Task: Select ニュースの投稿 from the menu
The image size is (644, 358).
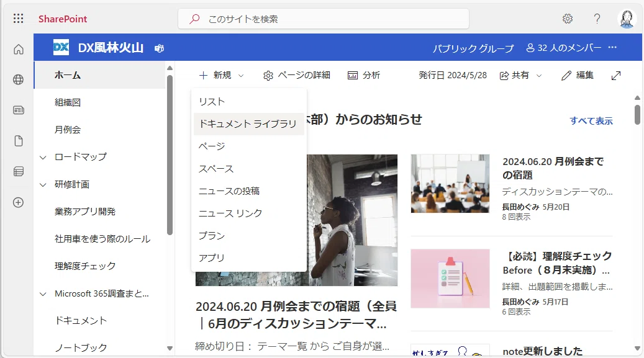Action: (x=249, y=191)
